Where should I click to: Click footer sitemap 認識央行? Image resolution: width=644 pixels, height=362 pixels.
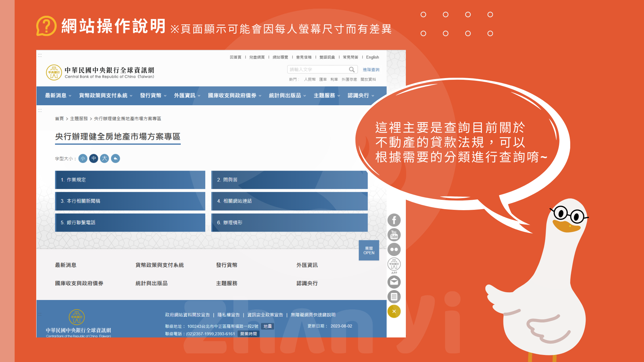click(x=307, y=284)
